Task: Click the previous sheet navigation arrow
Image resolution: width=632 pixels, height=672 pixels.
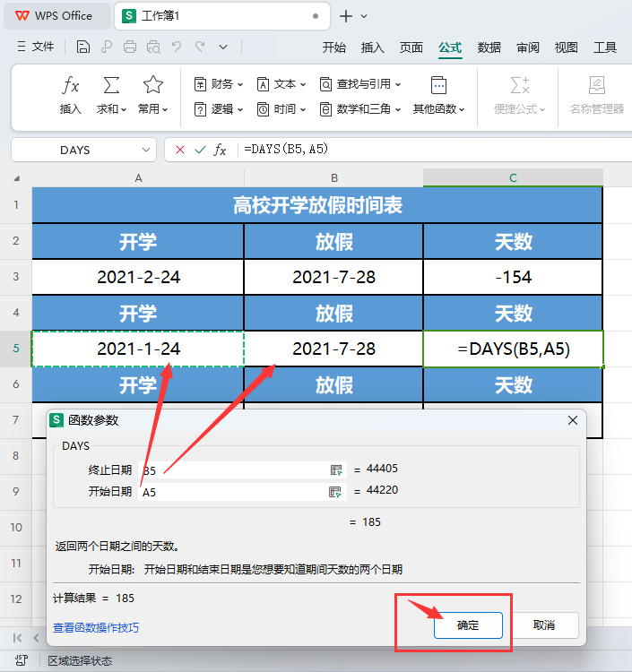Action: coord(36,638)
